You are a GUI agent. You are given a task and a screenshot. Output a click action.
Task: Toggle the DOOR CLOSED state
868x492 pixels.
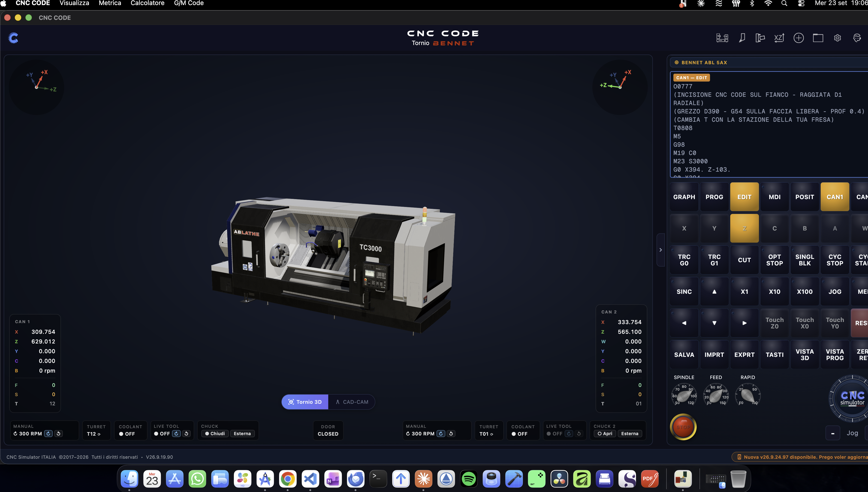pos(328,431)
